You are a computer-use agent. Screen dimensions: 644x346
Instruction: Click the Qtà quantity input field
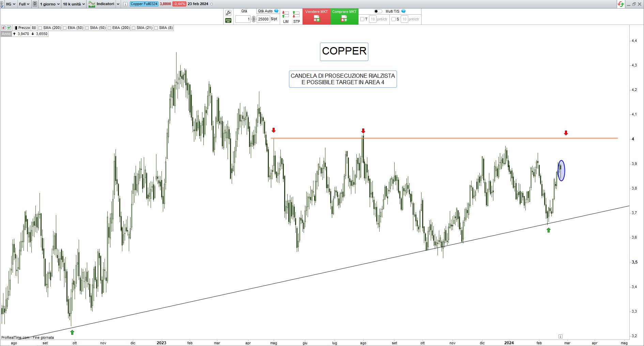point(243,19)
